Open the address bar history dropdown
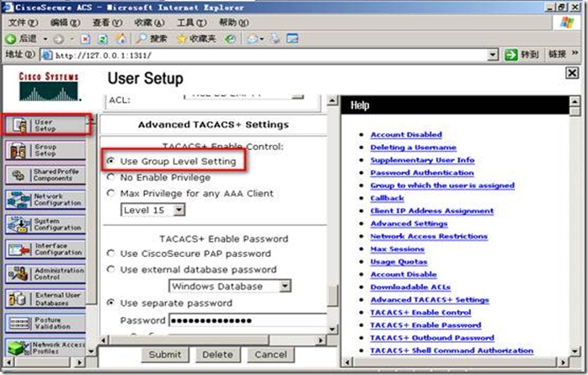The width and height of the screenshot is (588, 375). click(x=493, y=55)
